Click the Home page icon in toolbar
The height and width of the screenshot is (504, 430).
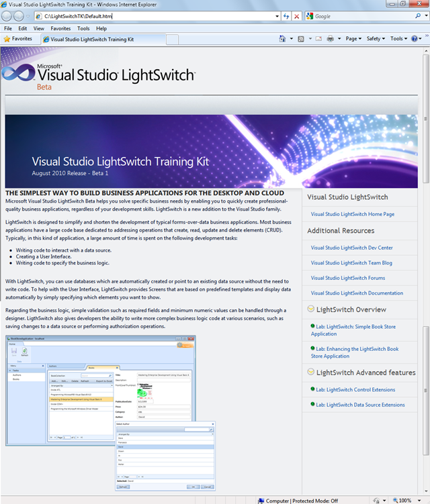282,38
